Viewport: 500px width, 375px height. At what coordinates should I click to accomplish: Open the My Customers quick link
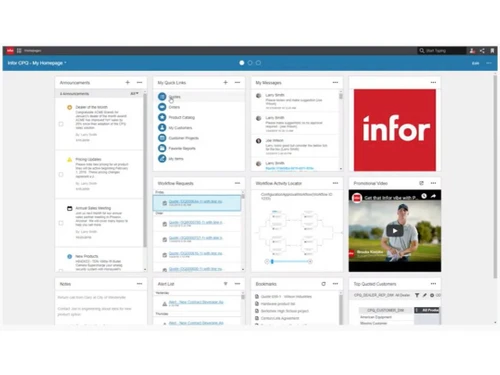[x=180, y=128]
